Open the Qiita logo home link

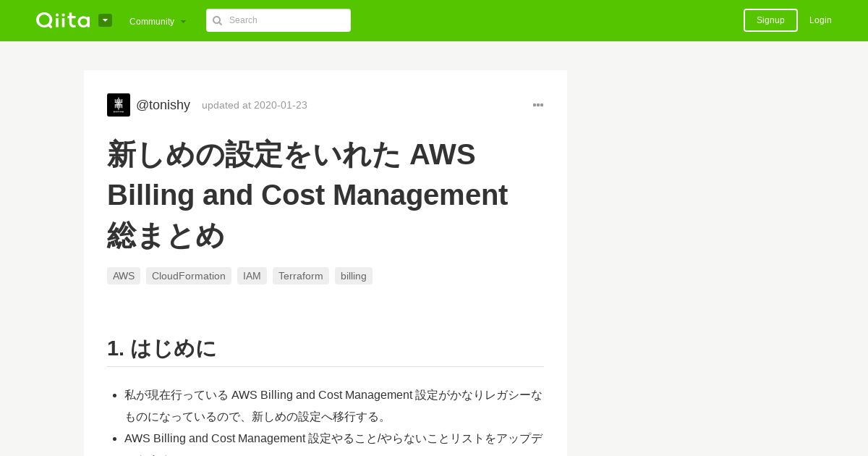pos(63,20)
